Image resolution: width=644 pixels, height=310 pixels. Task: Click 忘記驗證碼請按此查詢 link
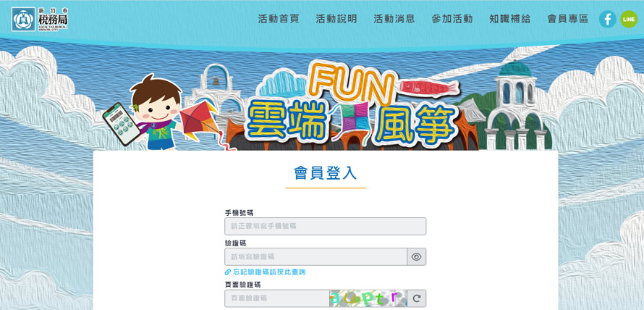click(269, 272)
